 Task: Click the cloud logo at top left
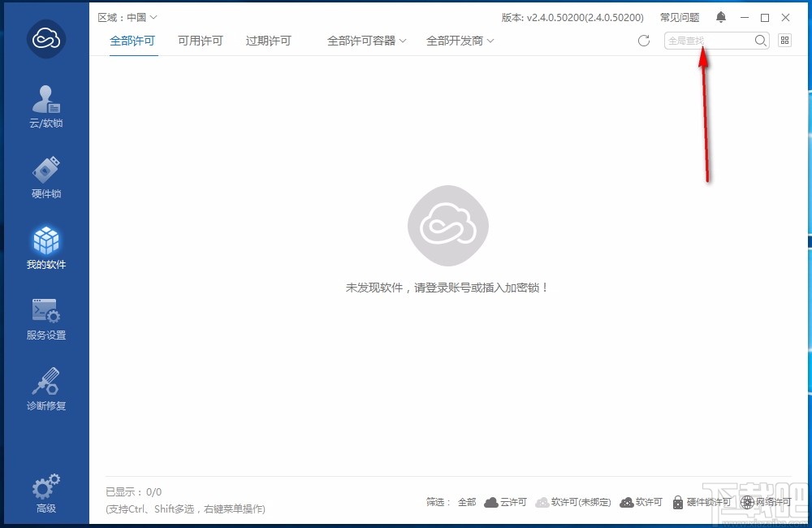pyautogui.click(x=45, y=39)
